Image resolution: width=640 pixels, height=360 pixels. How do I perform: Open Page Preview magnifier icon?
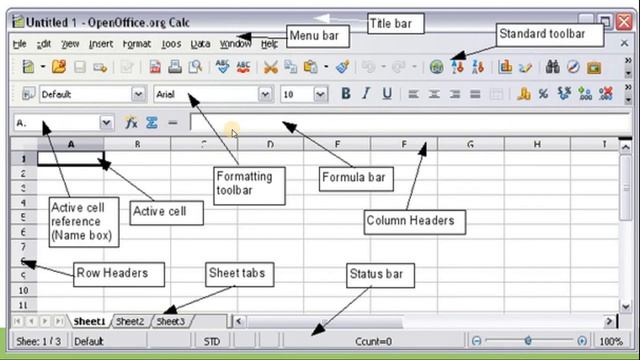point(195,67)
